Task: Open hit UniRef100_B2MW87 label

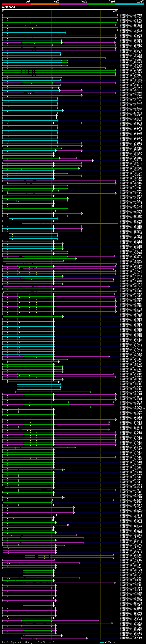Action: (131, 22)
